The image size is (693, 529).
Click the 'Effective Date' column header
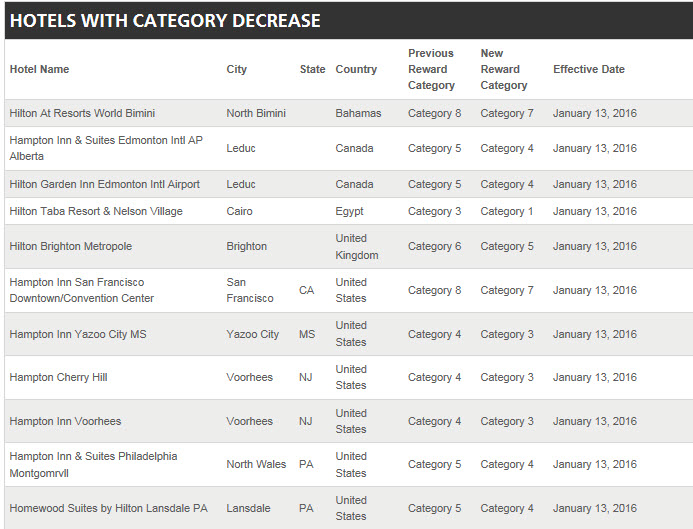pos(589,69)
